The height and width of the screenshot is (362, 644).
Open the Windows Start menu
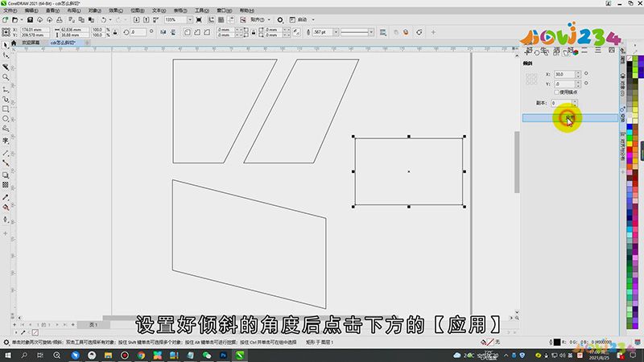point(8,356)
